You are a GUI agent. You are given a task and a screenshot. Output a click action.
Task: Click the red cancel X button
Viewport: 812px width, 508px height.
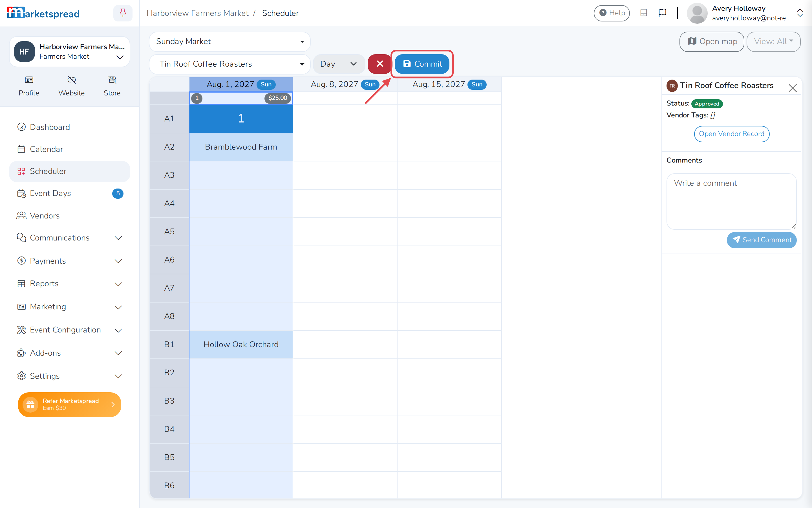(379, 64)
